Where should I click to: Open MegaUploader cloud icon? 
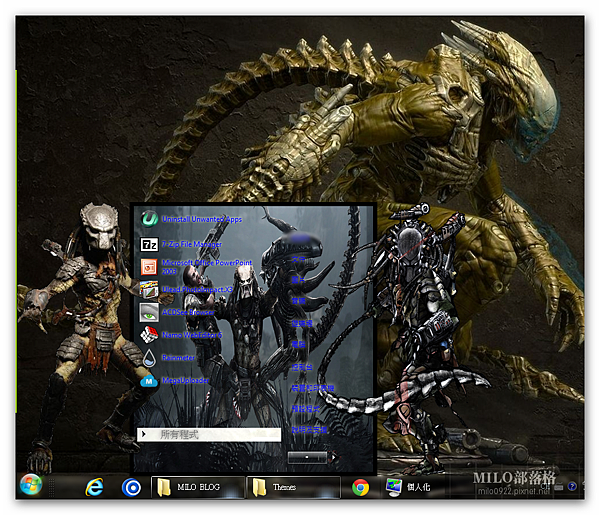pyautogui.click(x=149, y=381)
